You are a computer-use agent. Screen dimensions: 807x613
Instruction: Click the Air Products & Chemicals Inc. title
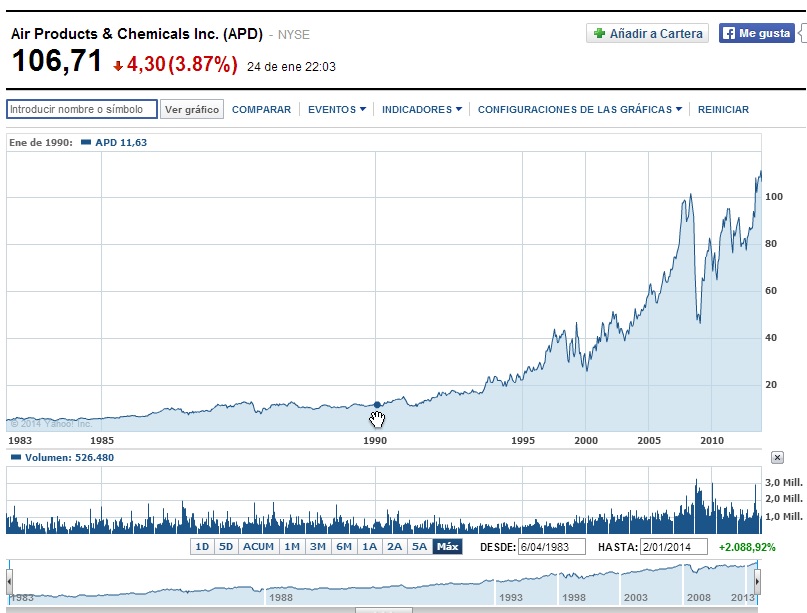[136, 34]
